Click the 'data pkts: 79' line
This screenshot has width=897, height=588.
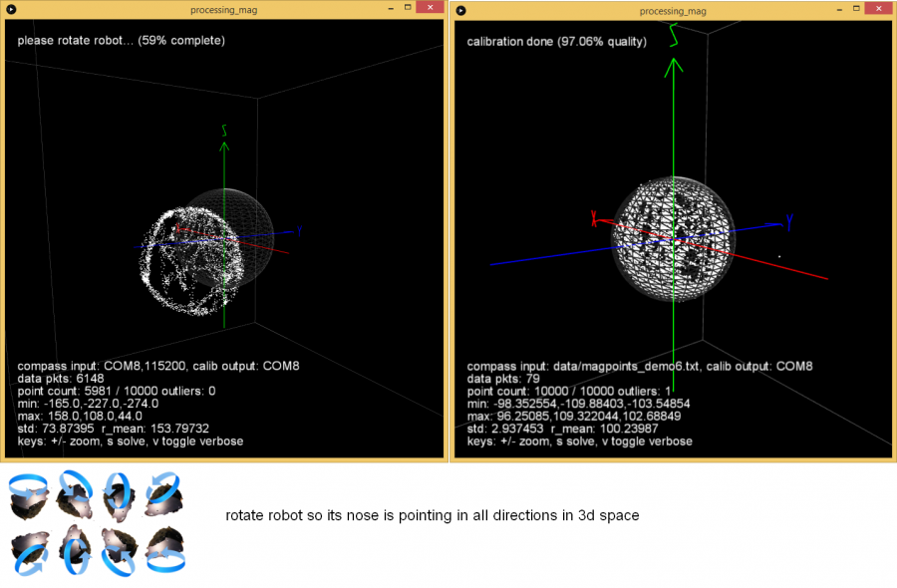503,379
